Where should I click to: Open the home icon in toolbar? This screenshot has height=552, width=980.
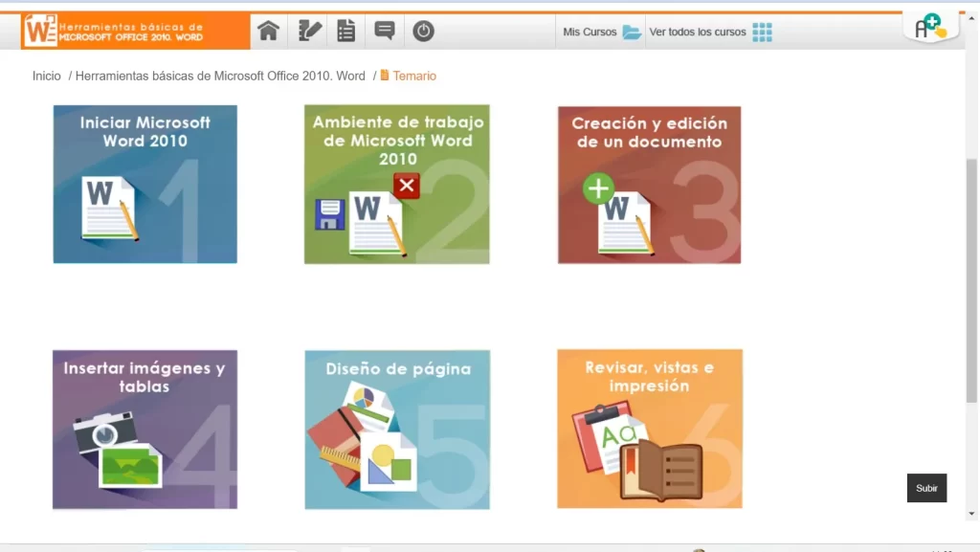pos(268,31)
